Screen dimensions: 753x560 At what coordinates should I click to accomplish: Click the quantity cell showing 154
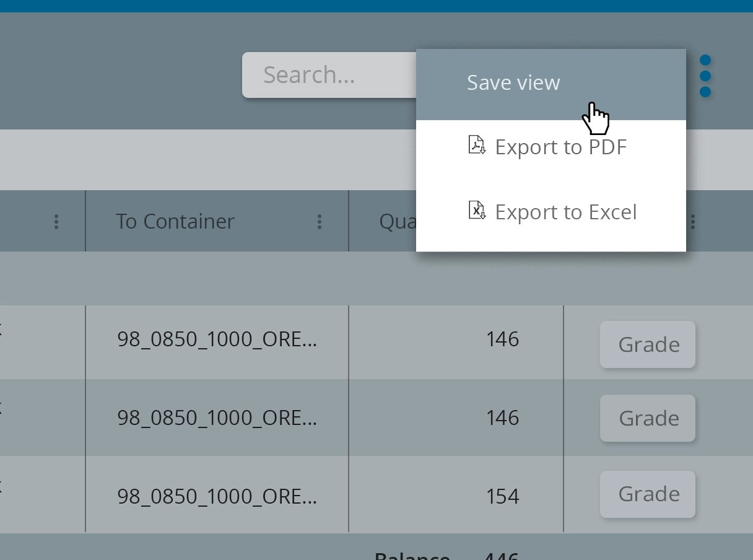(x=502, y=496)
